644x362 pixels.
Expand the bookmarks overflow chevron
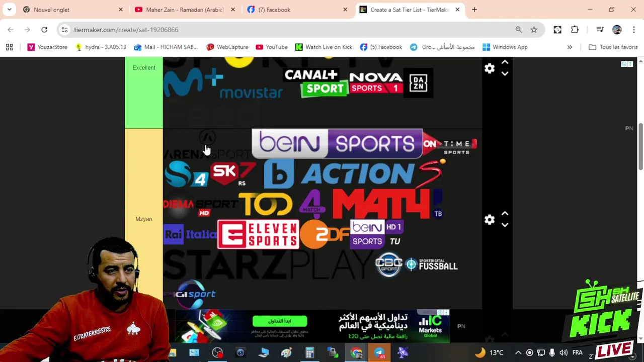(570, 47)
